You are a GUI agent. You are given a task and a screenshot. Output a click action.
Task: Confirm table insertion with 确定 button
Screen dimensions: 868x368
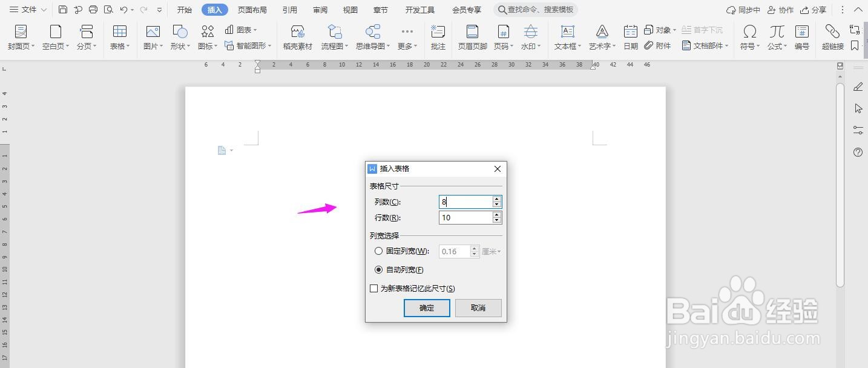pos(427,308)
